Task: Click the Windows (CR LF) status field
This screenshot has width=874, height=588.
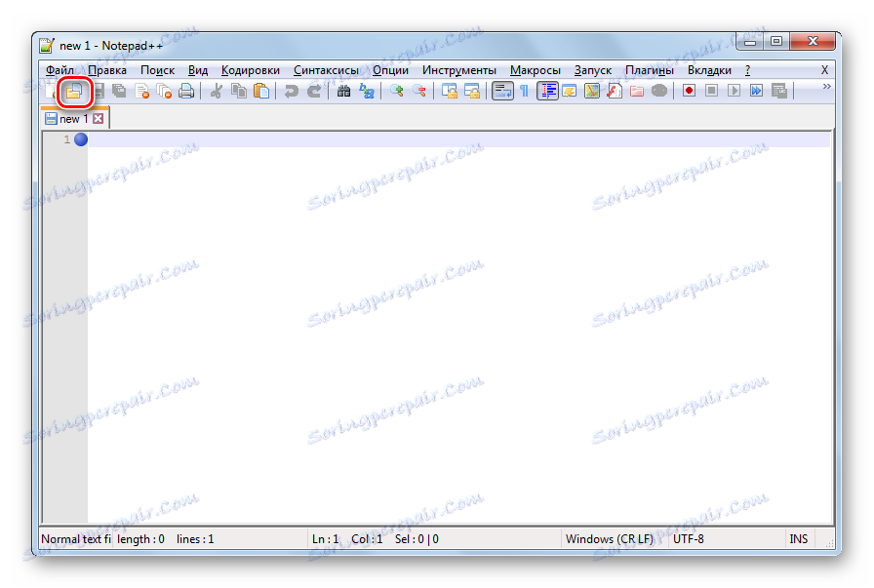Action: coord(615,539)
